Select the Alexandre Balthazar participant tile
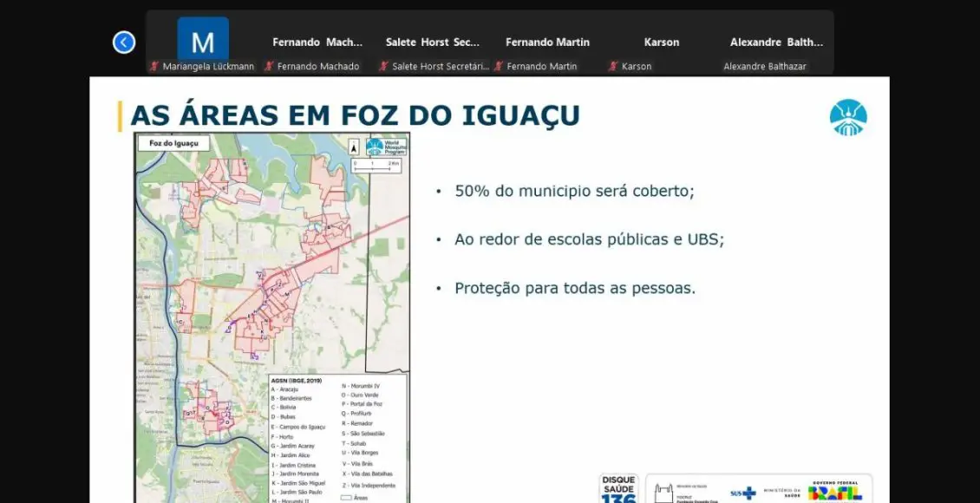This screenshot has width=980, height=503. click(776, 42)
